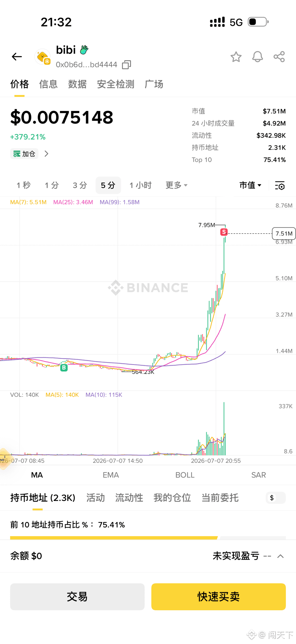
Task: Open the 持币地址 (2.3K) tab
Action: click(43, 498)
